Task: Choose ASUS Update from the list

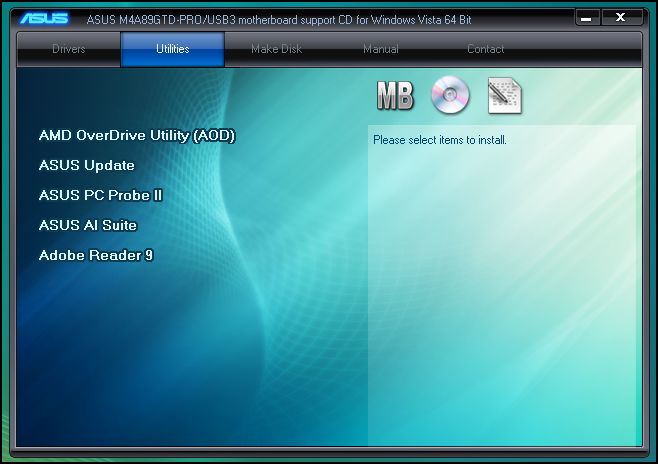Action: [87, 165]
